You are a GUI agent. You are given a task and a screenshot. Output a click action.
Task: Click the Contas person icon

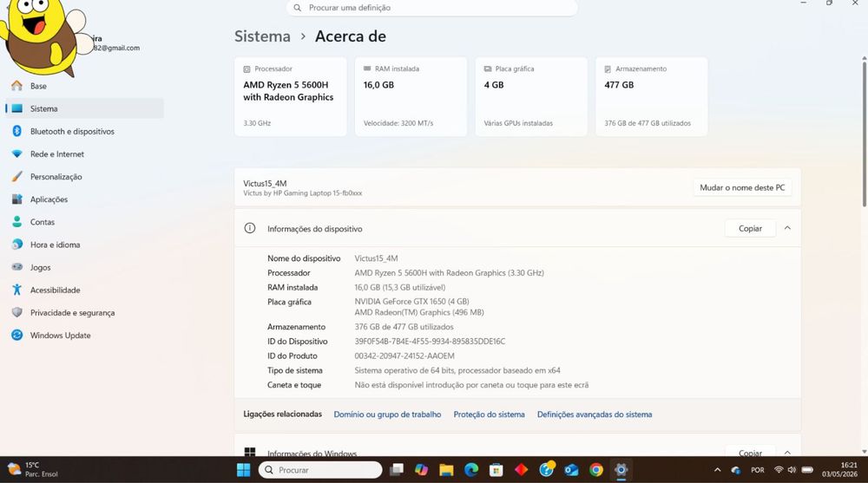pos(17,222)
